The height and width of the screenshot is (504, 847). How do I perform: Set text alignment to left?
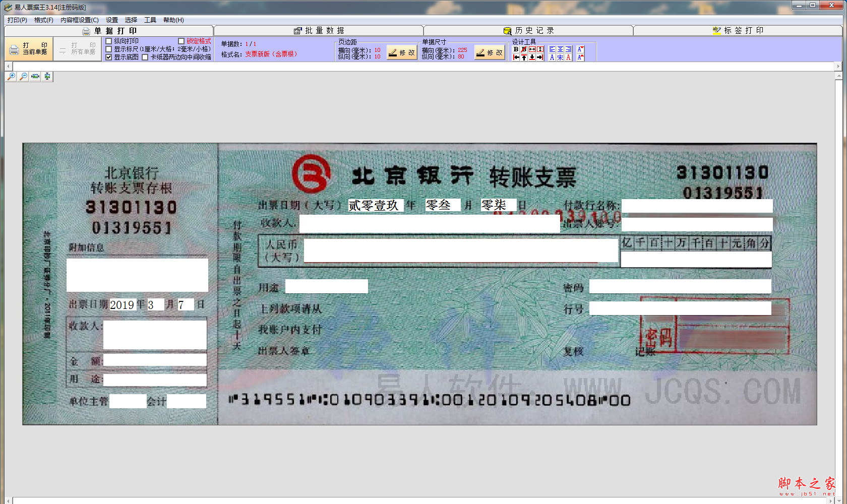coord(552,49)
